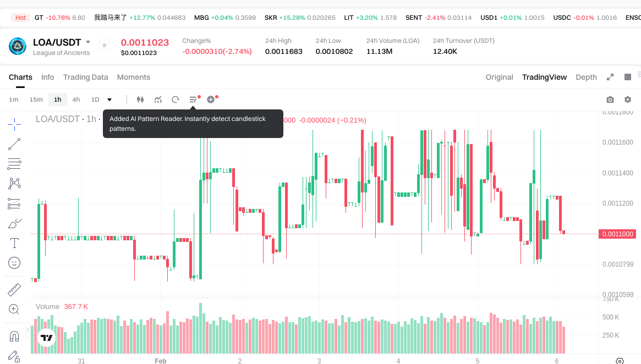This screenshot has height=364, width=641.
Task: Take a chart snapshot with camera icon
Action: pyautogui.click(x=610, y=100)
